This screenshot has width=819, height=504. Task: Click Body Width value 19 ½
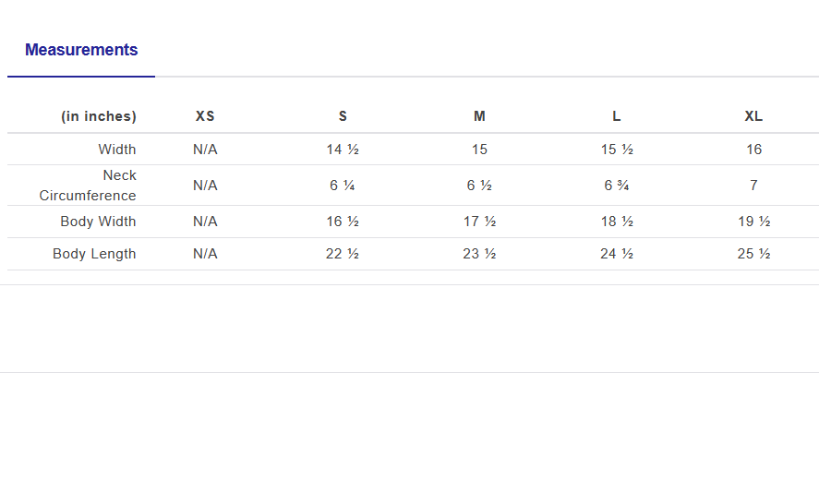pyautogui.click(x=753, y=222)
